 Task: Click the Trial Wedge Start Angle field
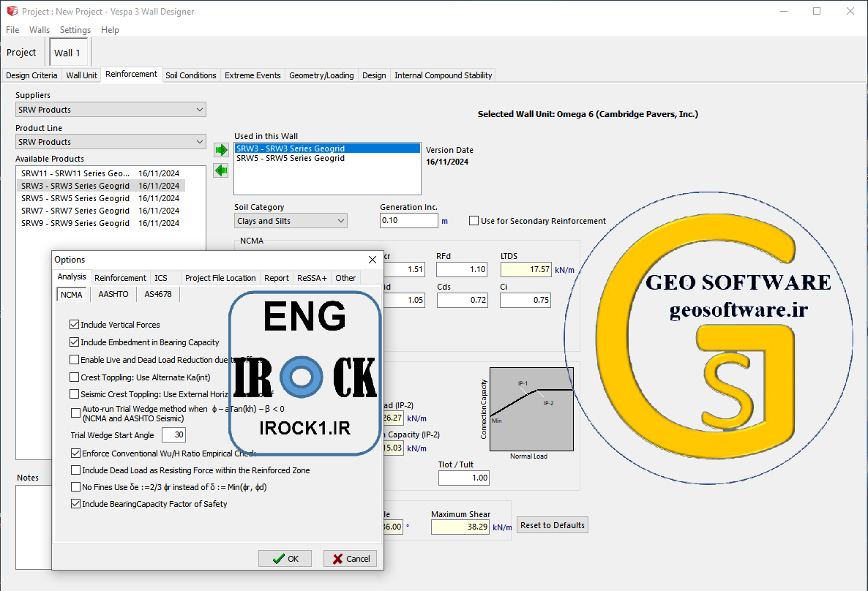coord(174,435)
